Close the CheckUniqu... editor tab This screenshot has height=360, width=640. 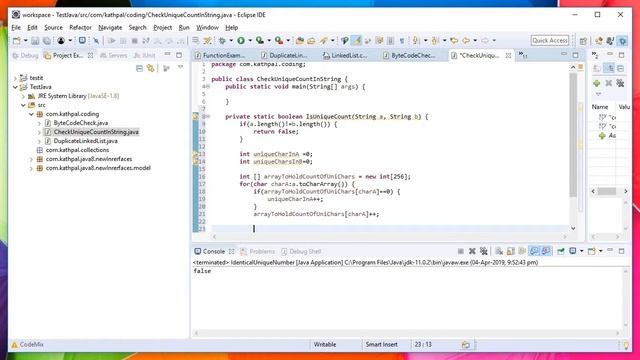point(508,55)
